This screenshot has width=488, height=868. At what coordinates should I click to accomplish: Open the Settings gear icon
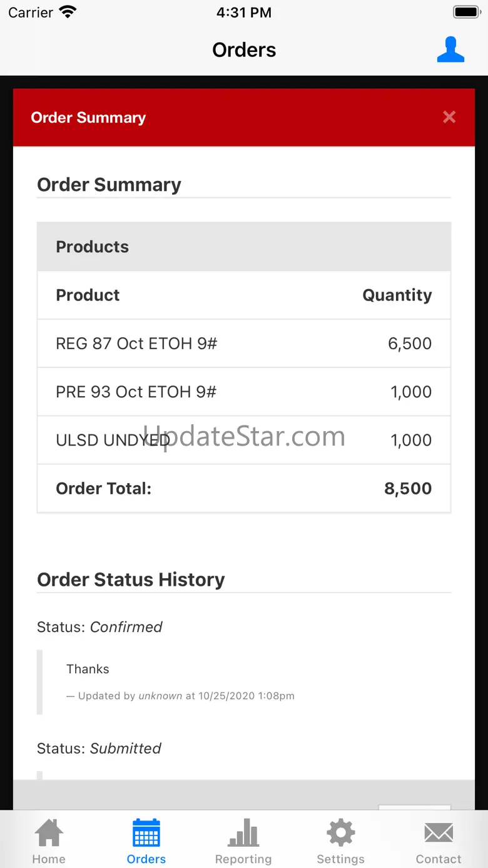[340, 834]
